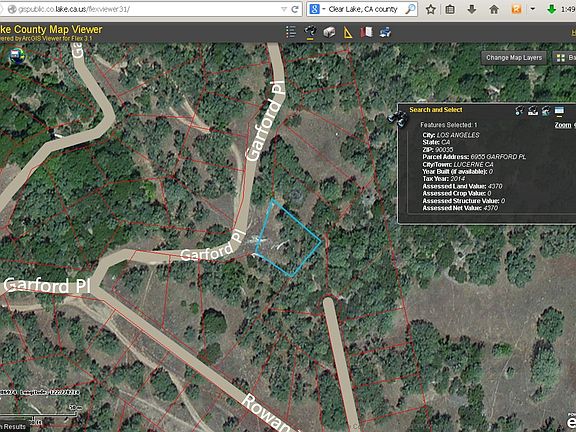Click the Search and Select panel title
Screen dimensions: 576x432
click(x=436, y=109)
